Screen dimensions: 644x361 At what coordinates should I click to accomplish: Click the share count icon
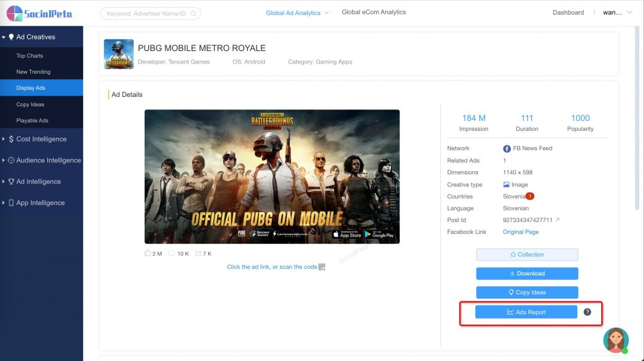pos(198,253)
